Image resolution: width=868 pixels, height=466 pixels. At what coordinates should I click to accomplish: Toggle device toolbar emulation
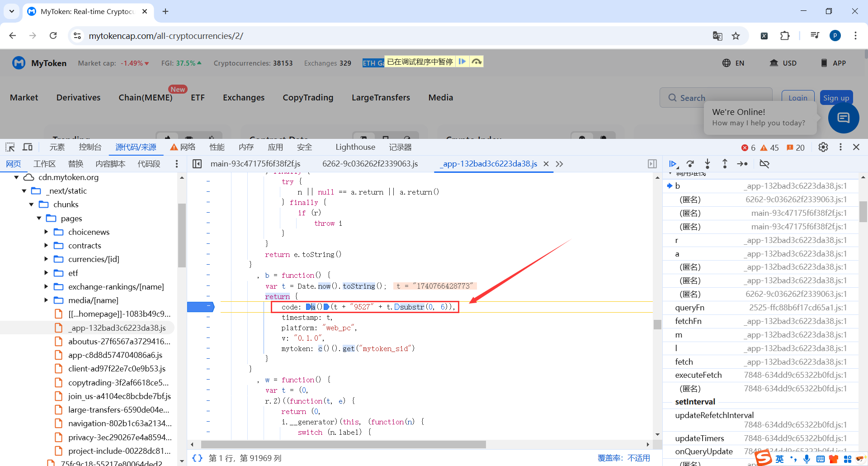point(28,147)
